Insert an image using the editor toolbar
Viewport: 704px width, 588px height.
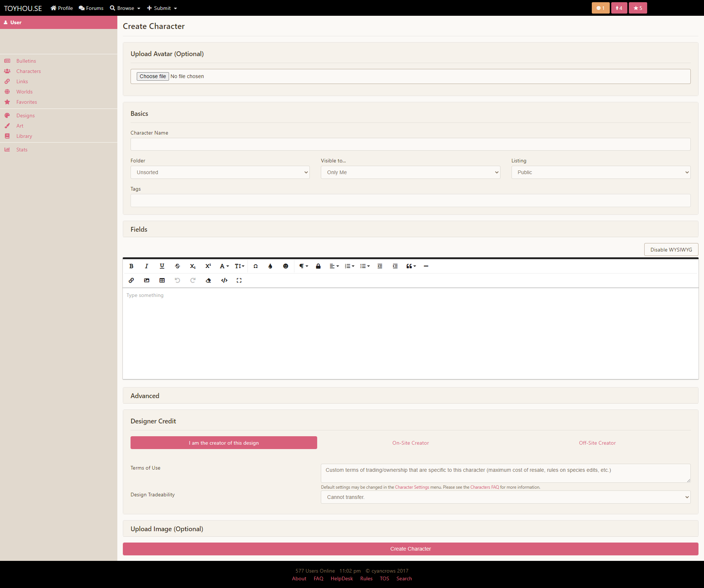coord(146,280)
